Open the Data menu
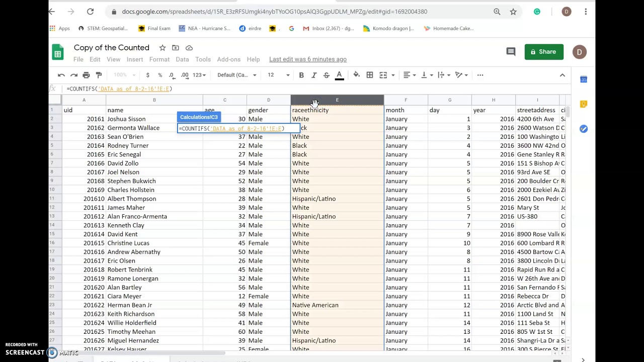 coord(182,59)
